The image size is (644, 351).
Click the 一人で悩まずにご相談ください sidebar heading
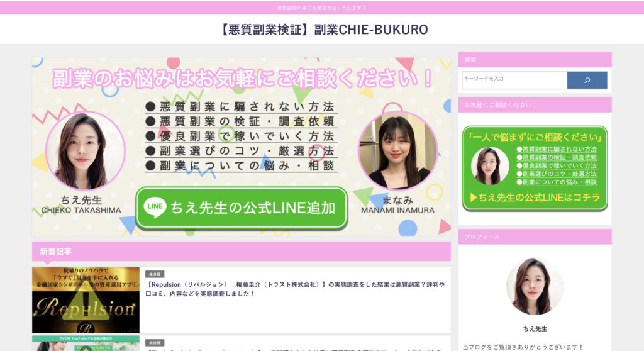tap(535, 137)
